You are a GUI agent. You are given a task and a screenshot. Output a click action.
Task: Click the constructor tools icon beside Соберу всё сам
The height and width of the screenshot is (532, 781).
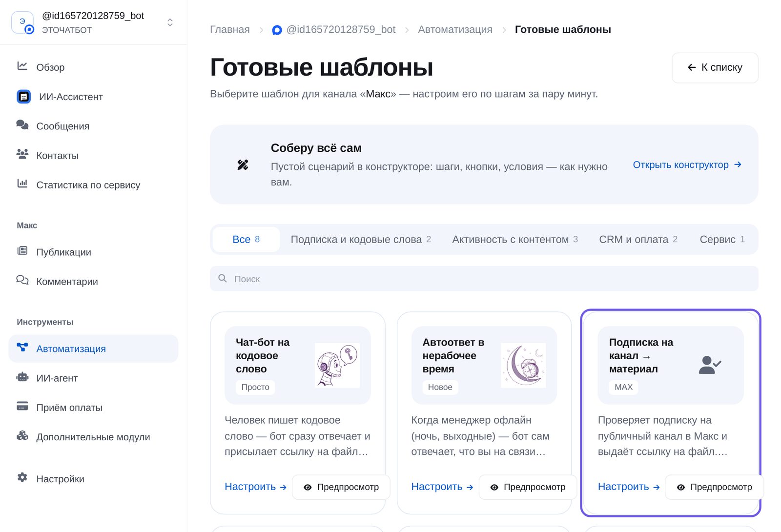pos(243,165)
